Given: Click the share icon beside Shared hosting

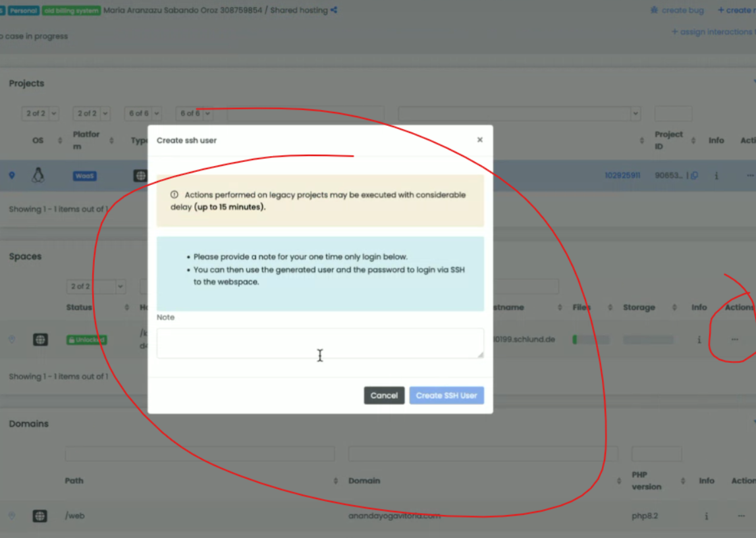Looking at the screenshot, I should pyautogui.click(x=334, y=10).
